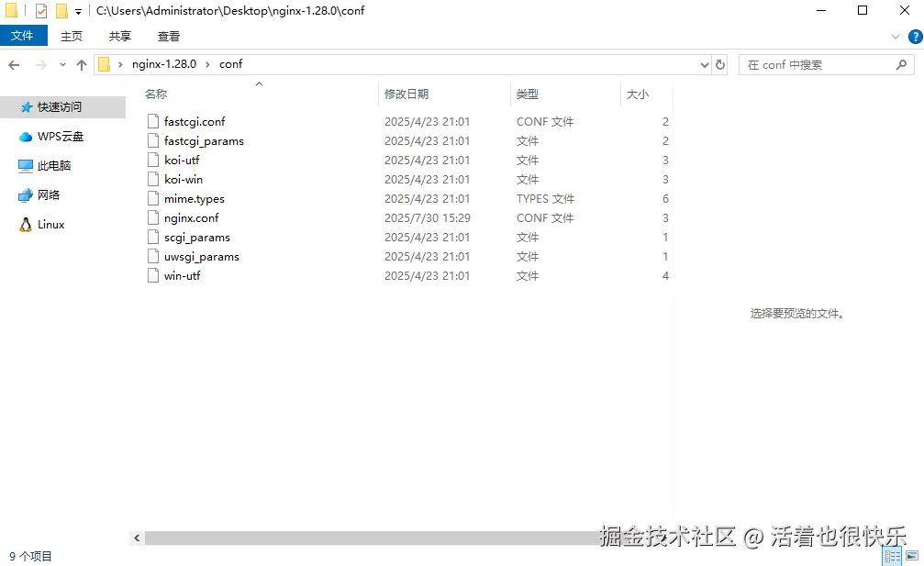Click the new folder icon in the quick access toolbar
This screenshot has height=566, width=924.
pyautogui.click(x=61, y=10)
